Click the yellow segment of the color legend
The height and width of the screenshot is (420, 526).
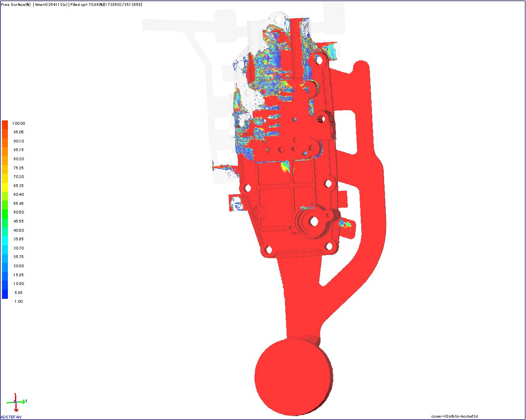5,181
